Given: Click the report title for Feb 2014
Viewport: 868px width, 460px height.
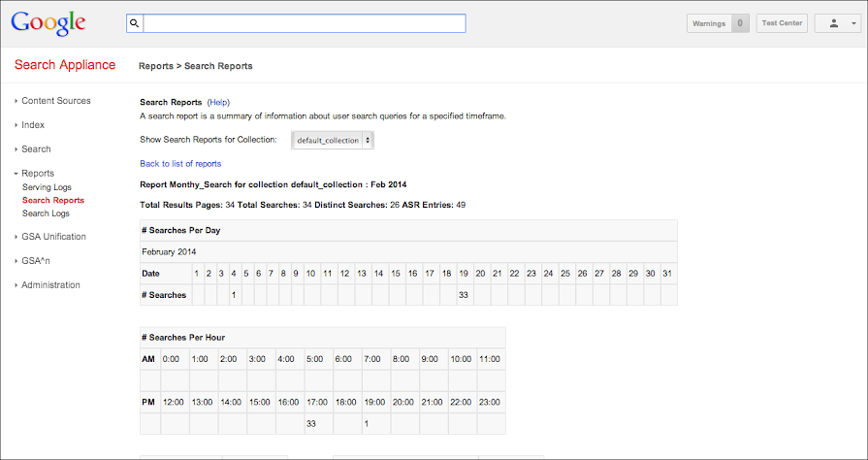Looking at the screenshot, I should 273,184.
